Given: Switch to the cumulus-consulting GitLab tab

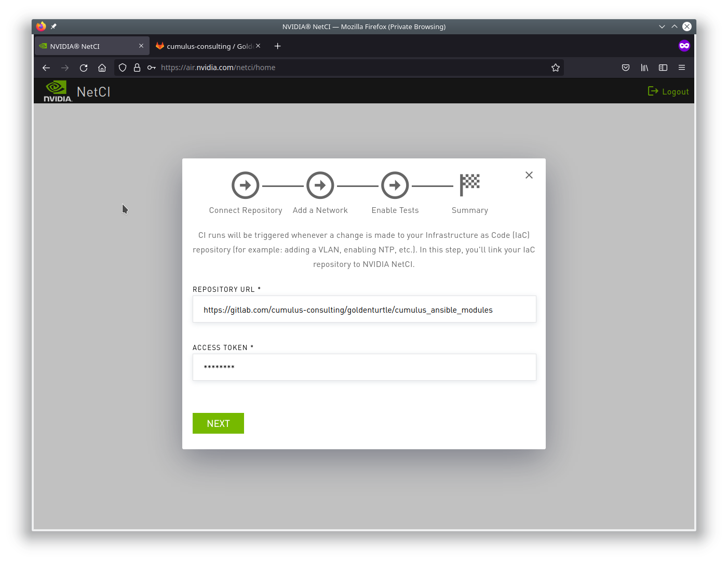Looking at the screenshot, I should pos(208,46).
